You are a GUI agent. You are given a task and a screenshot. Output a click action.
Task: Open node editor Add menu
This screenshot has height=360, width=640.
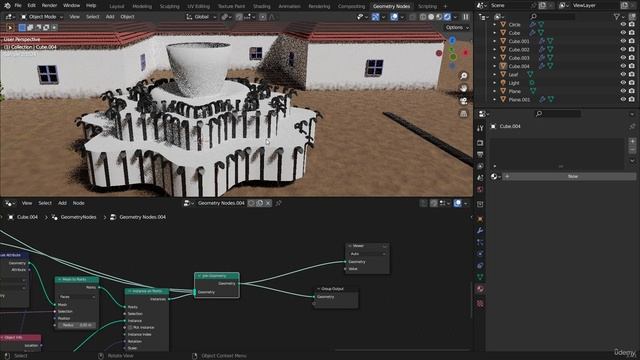coord(62,203)
